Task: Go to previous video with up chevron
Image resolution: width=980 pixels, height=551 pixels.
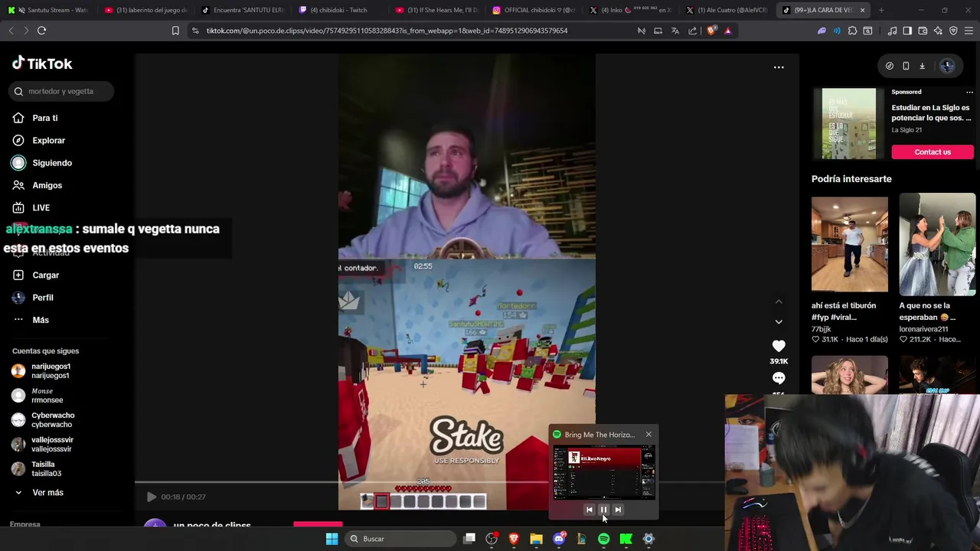Action: coord(779,302)
